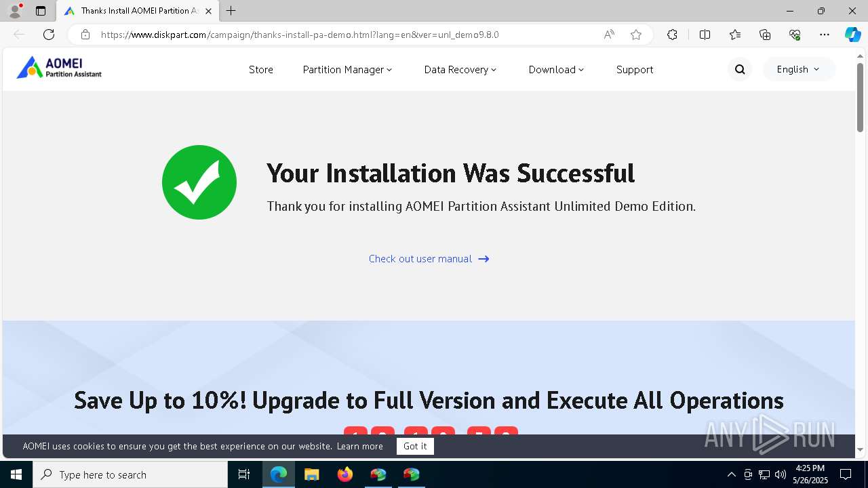Click the scrollbar down arrow
The image size is (868, 488).
[860, 449]
